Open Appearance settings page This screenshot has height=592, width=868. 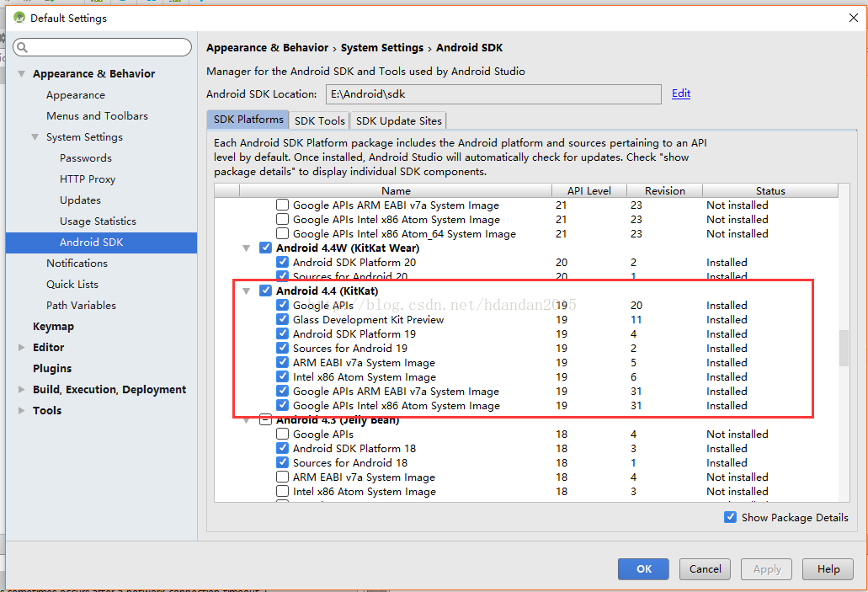point(75,94)
